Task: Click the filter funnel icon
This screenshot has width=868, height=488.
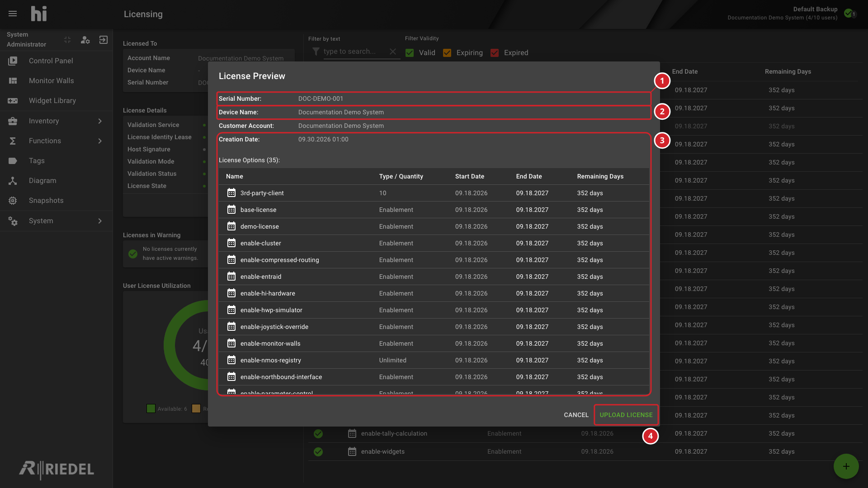Action: (316, 52)
